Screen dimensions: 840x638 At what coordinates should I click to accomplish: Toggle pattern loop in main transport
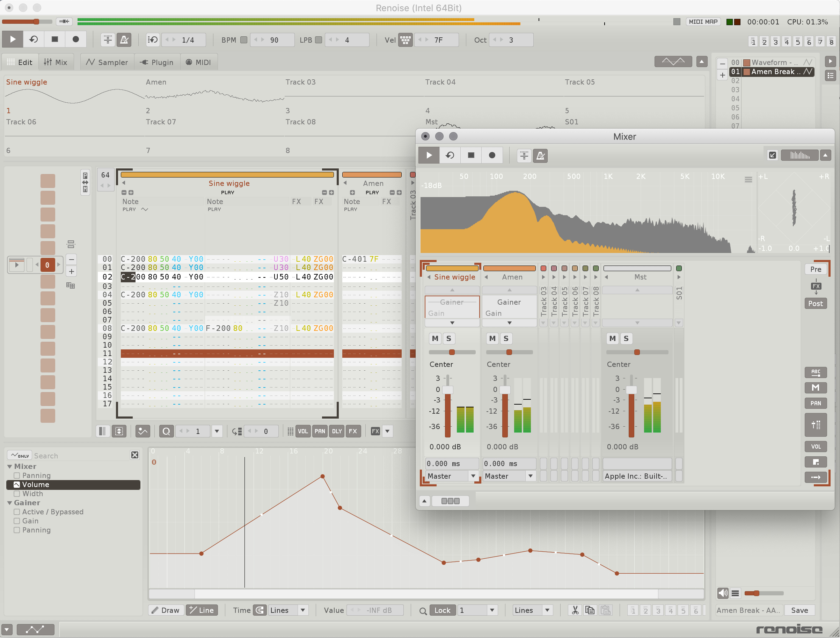click(x=34, y=39)
